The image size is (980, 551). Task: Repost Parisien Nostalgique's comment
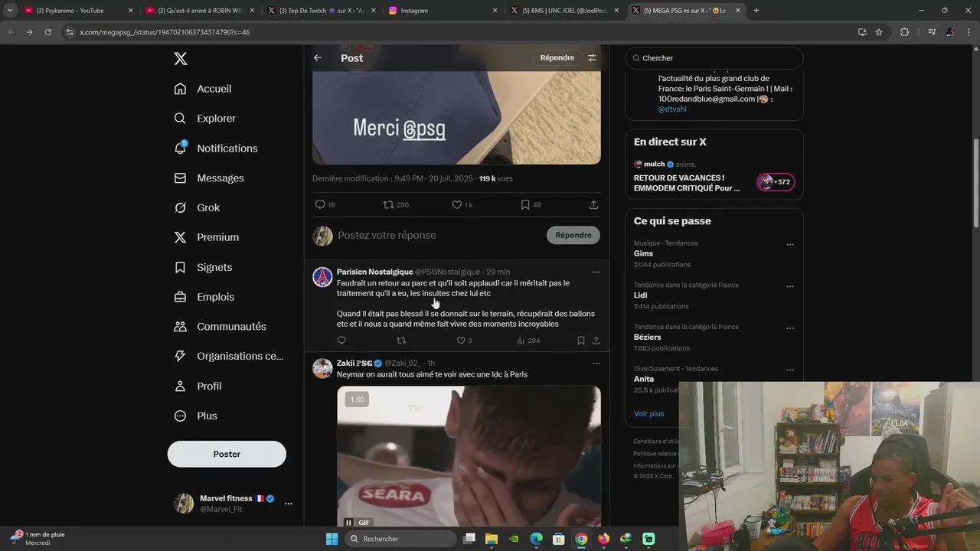pyautogui.click(x=401, y=341)
